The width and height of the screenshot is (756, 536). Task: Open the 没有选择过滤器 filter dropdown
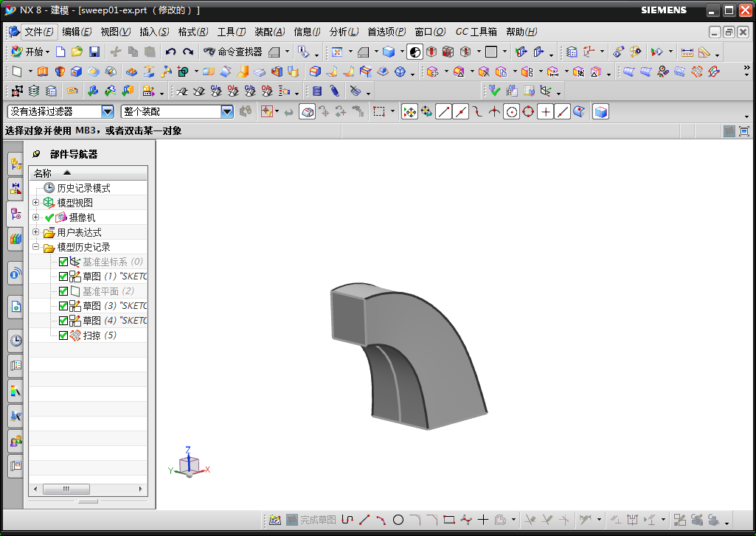tap(108, 112)
